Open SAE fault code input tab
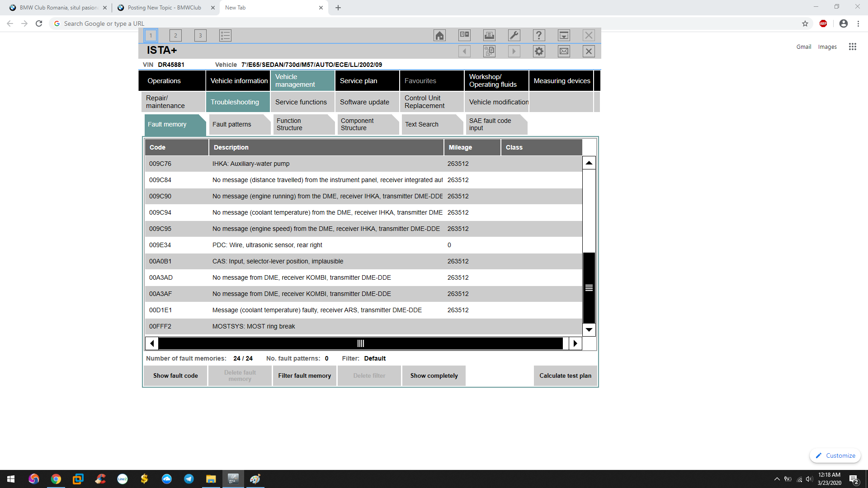Image resolution: width=868 pixels, height=488 pixels. (x=497, y=124)
